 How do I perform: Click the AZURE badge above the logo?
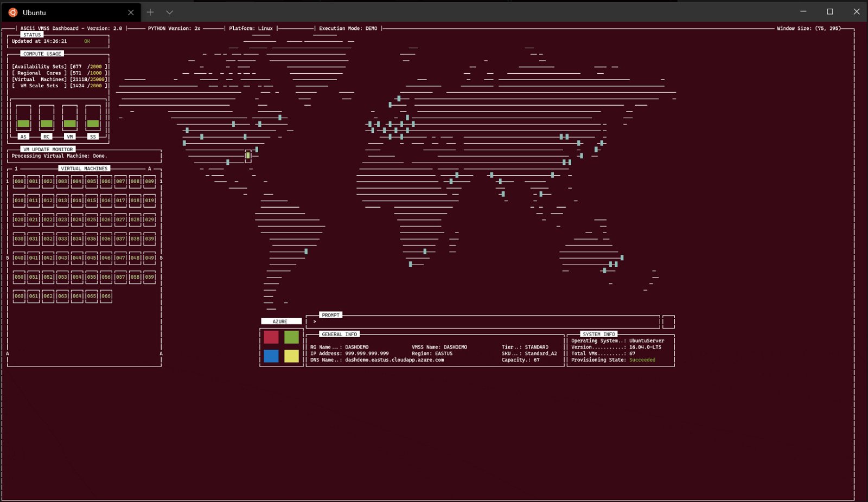(281, 321)
